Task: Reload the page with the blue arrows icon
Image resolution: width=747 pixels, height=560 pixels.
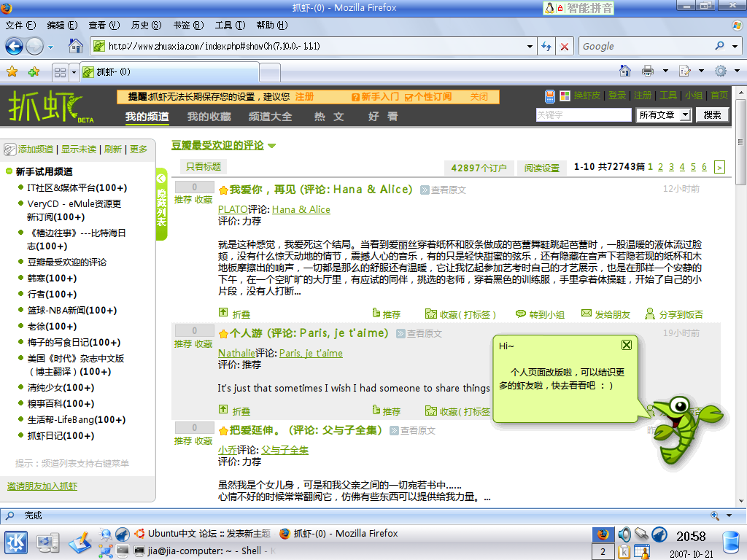Action: click(x=546, y=47)
